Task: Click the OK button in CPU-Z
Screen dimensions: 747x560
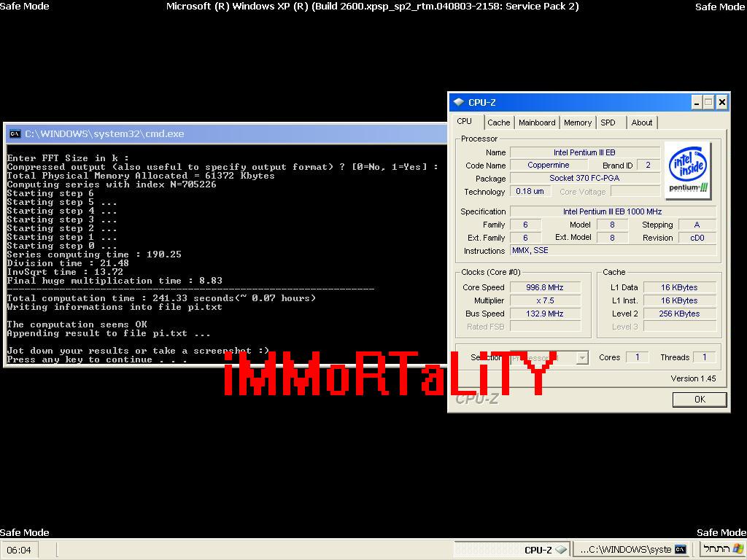Action: [x=700, y=400]
